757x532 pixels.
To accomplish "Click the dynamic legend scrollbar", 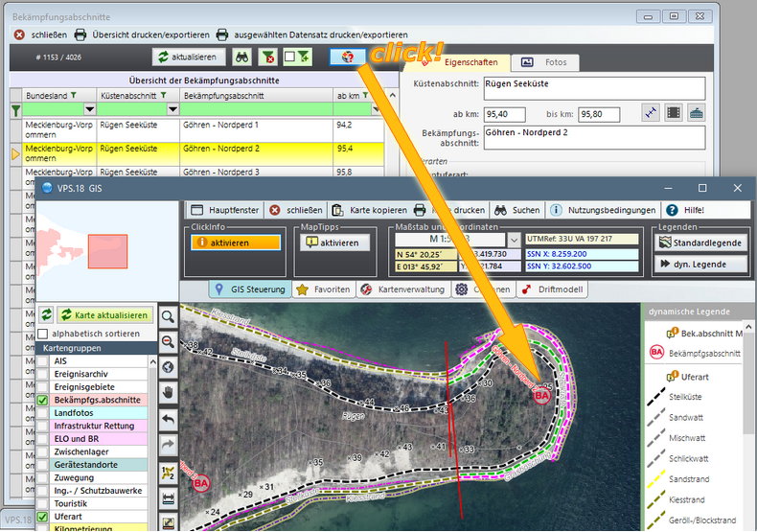I will point(748,382).
